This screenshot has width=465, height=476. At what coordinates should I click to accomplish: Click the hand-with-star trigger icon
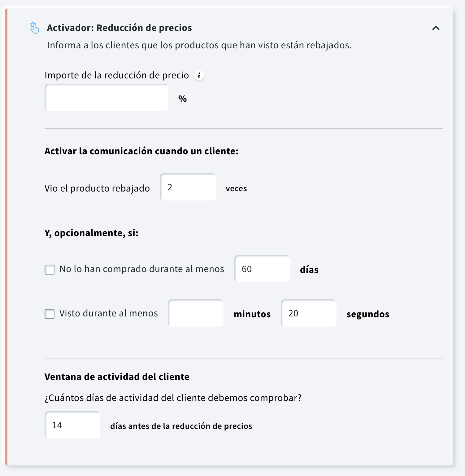pos(34,28)
